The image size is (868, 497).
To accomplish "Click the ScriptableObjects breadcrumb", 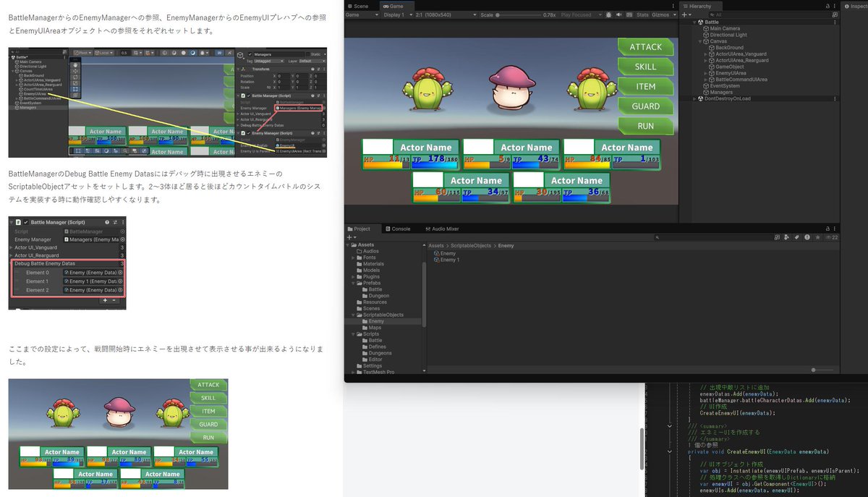I will pyautogui.click(x=472, y=246).
